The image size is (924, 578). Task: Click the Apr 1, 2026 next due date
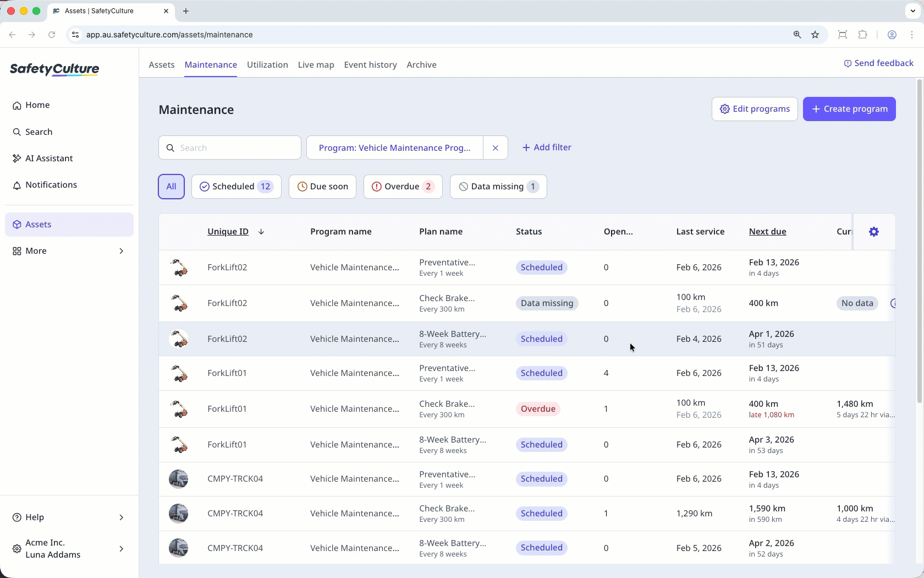pyautogui.click(x=771, y=334)
